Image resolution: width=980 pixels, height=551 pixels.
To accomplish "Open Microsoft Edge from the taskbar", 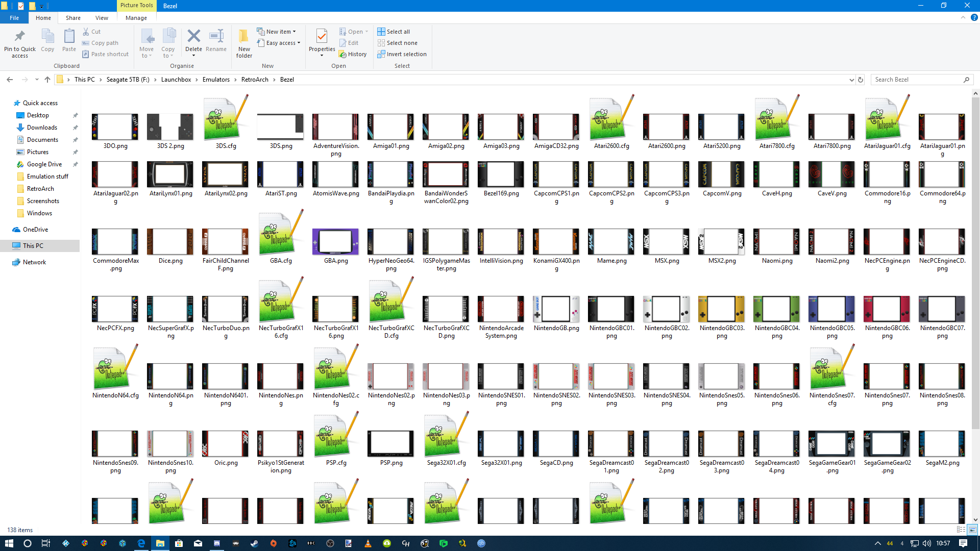I will (141, 543).
